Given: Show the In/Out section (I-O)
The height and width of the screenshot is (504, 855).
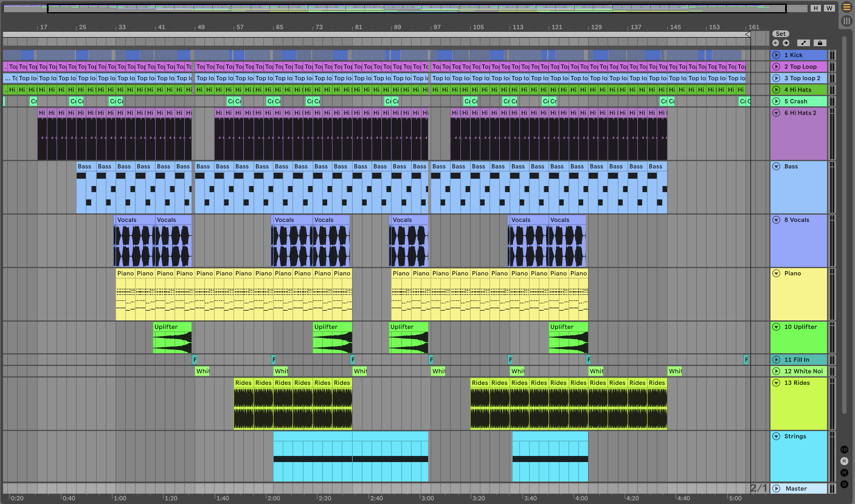Looking at the screenshot, I should coord(844,449).
